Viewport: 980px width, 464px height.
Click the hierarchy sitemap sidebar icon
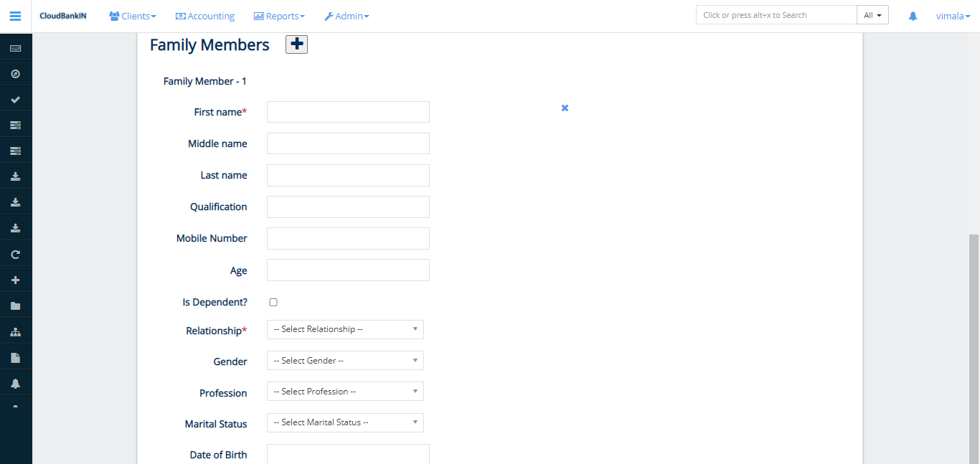point(15,332)
